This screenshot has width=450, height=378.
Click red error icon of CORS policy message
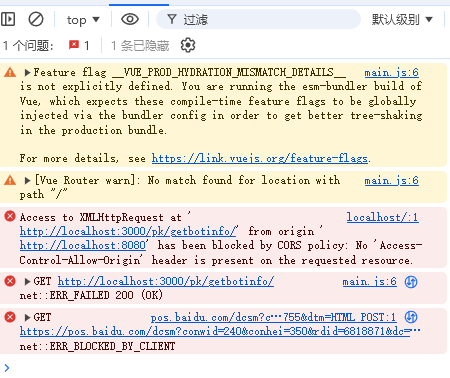tap(10, 216)
